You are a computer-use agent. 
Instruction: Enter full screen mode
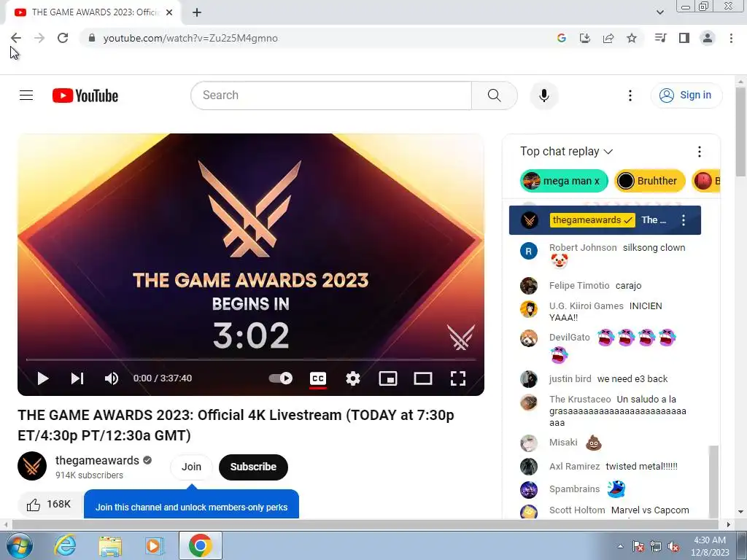click(x=458, y=378)
